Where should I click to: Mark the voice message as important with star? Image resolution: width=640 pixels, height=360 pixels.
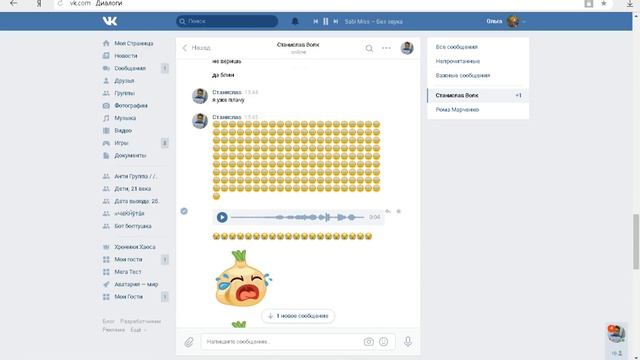pyautogui.click(x=399, y=211)
